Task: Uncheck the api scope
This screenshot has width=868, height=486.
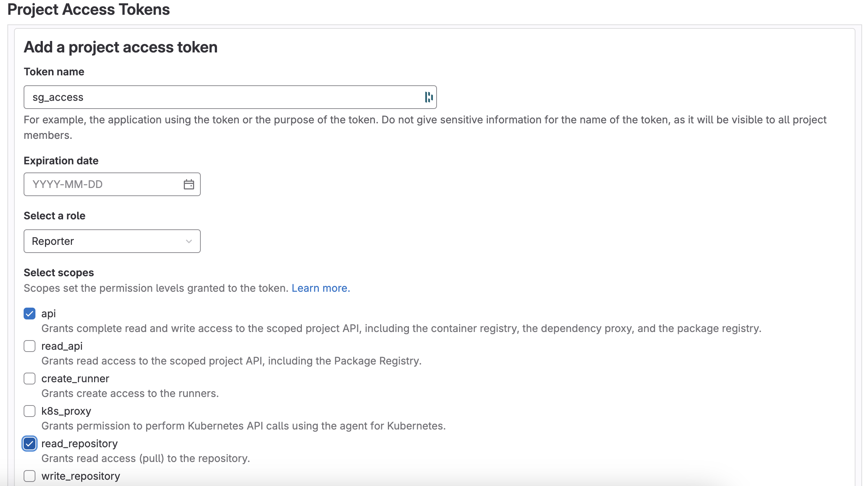Action: 30,313
